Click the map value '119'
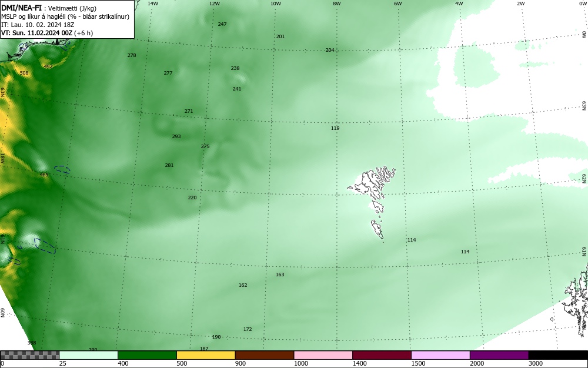 [x=335, y=128]
